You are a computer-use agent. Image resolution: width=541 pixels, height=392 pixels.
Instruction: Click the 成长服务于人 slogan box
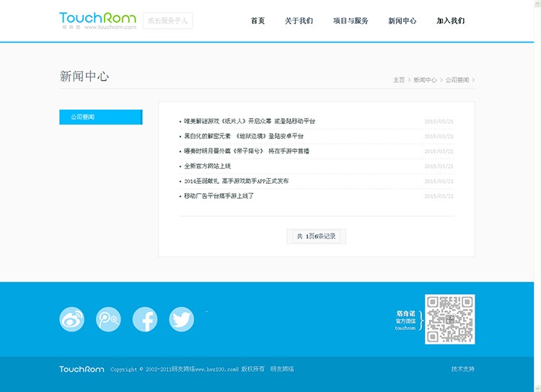point(167,21)
